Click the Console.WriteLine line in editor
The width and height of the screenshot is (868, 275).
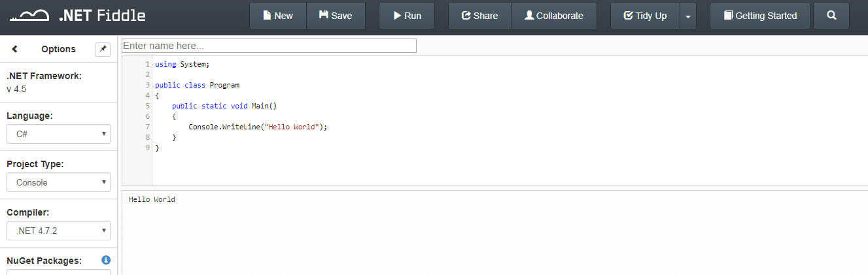[x=257, y=127]
